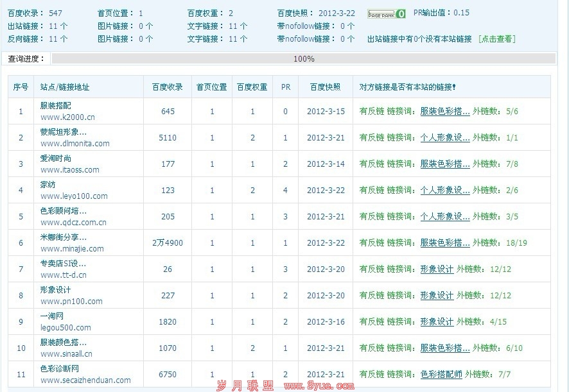This screenshot has height=392, width=569.
Task: Click the 百度收录 column header
Action: pyautogui.click(x=167, y=87)
